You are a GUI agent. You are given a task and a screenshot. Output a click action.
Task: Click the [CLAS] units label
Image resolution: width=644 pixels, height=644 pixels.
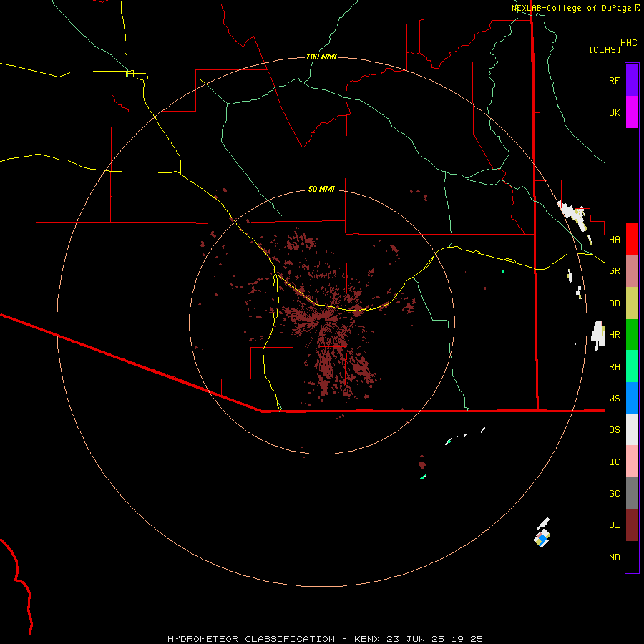point(605,49)
